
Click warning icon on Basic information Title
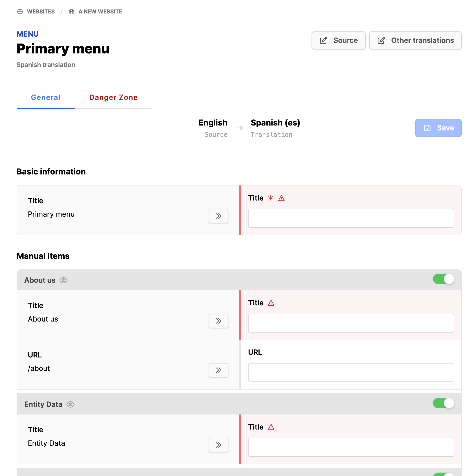point(281,198)
